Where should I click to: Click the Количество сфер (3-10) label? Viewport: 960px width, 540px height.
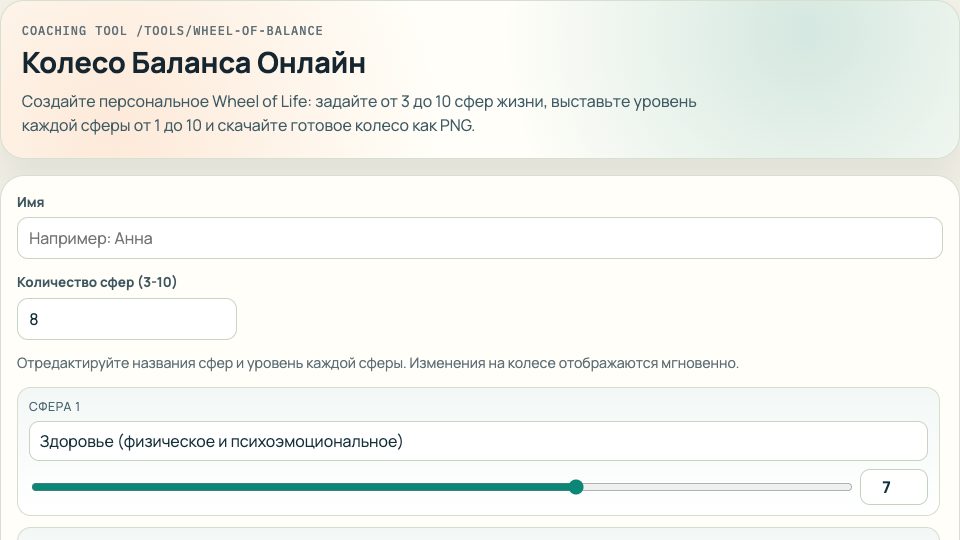97,283
